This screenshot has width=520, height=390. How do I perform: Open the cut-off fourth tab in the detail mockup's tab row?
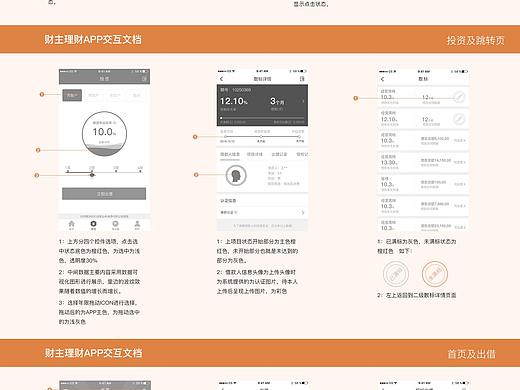[302, 154]
